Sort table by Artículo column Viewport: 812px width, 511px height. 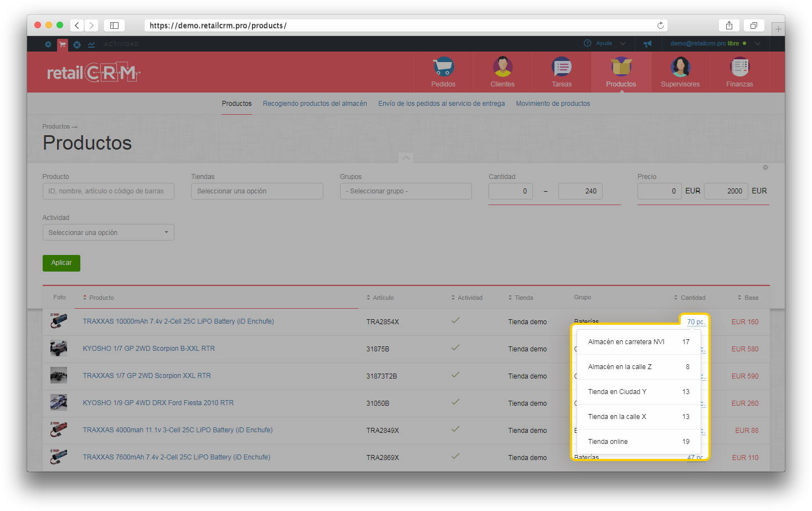click(x=380, y=298)
